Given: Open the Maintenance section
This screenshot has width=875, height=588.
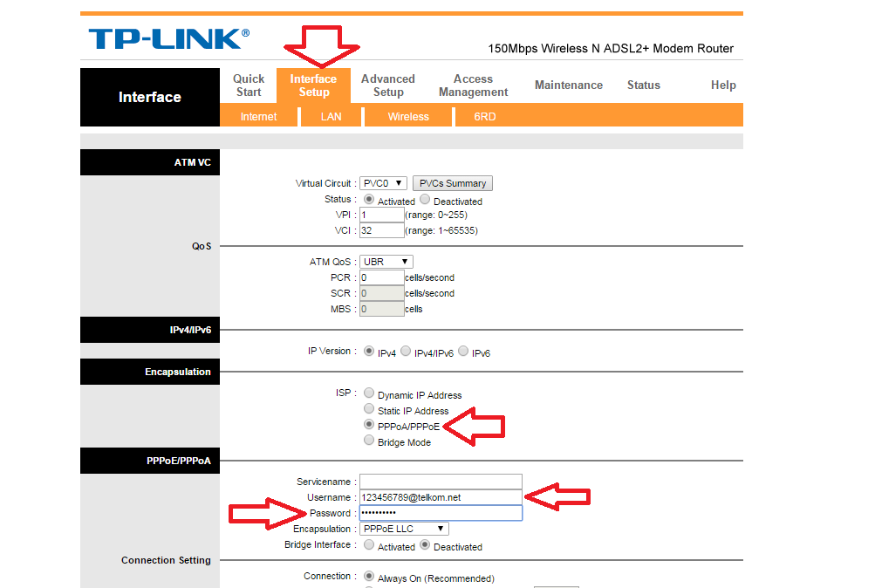Looking at the screenshot, I should coord(568,85).
